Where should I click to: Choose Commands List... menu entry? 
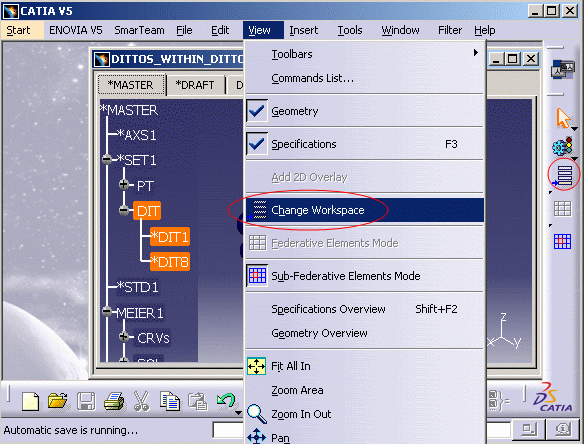[365, 78]
